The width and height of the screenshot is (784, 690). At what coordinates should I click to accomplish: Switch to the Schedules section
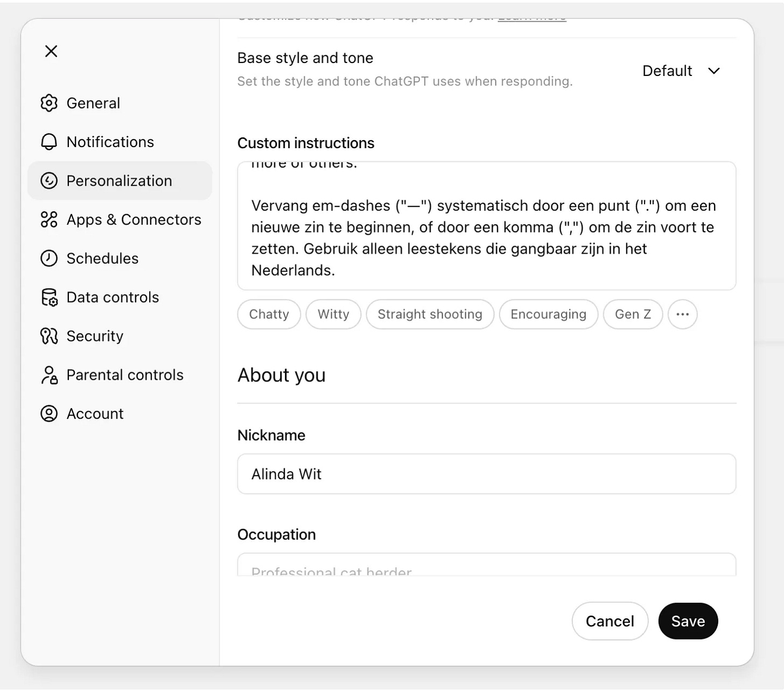(120, 258)
